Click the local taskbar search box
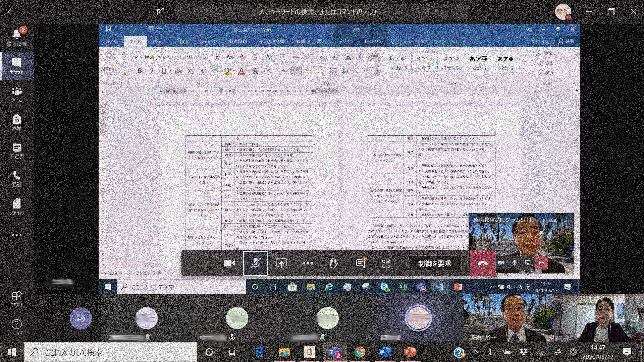 click(x=111, y=352)
